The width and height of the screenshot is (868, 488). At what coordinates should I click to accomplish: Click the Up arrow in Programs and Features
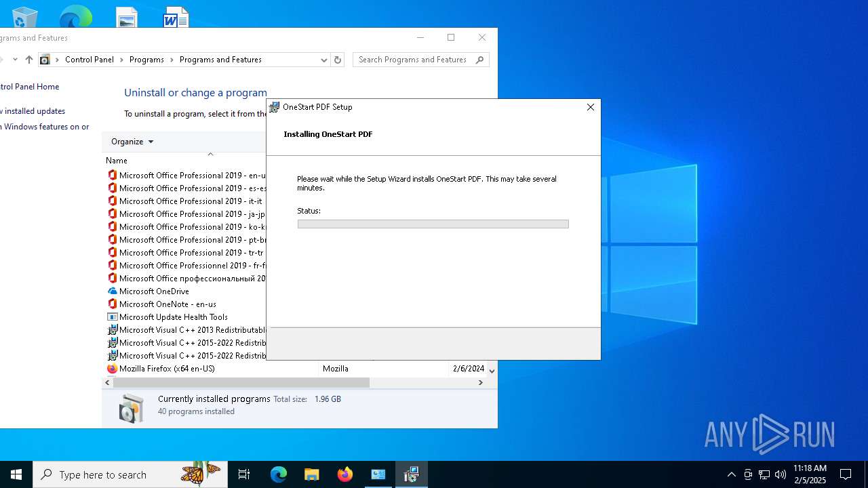pyautogui.click(x=28, y=60)
